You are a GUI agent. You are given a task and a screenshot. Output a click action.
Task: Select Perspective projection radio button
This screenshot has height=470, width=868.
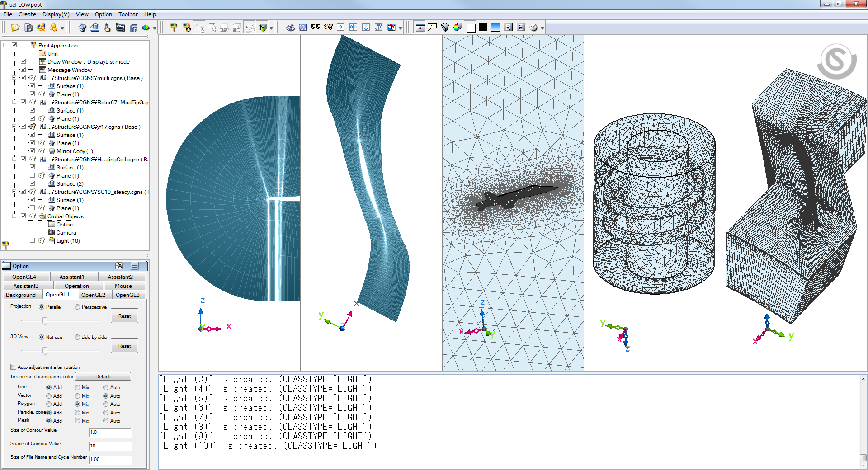click(x=77, y=307)
